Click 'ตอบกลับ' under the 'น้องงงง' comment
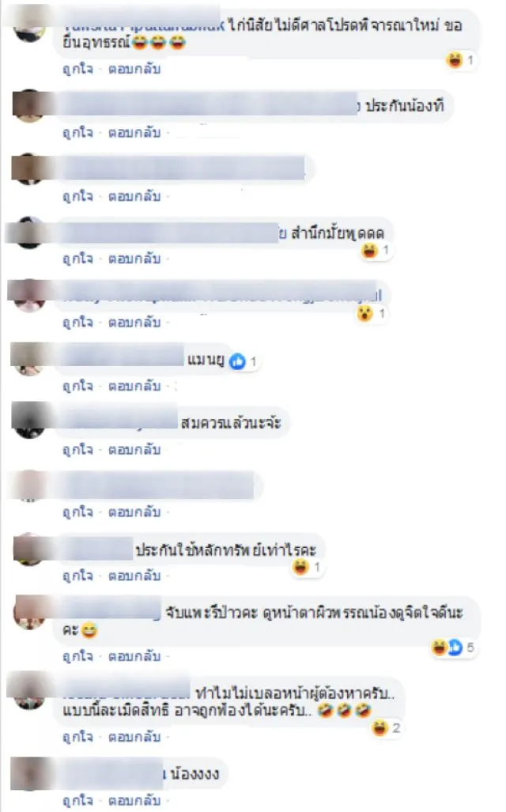The width and height of the screenshot is (506, 812). [134, 801]
